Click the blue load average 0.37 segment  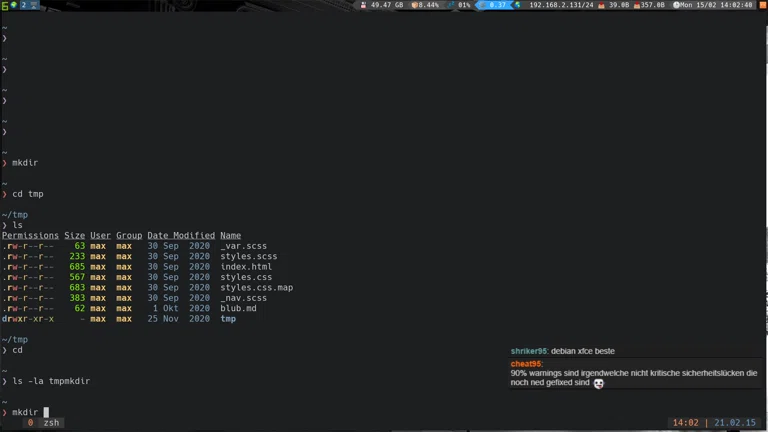coord(494,5)
